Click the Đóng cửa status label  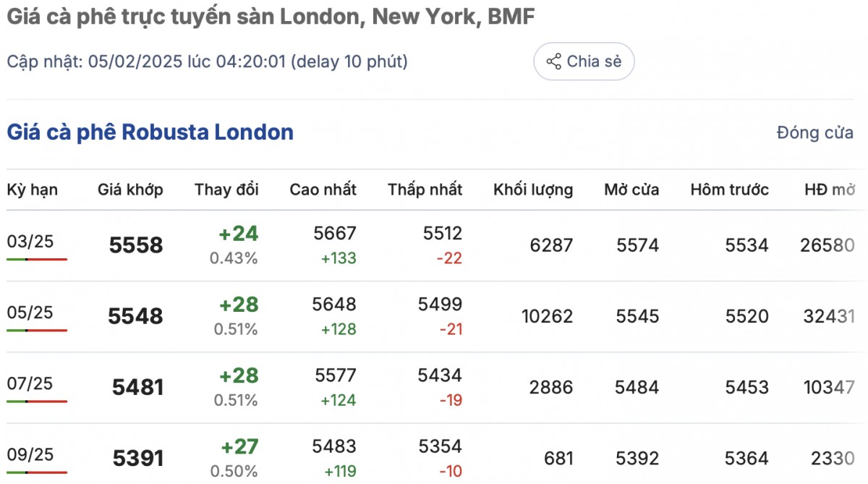click(x=814, y=133)
